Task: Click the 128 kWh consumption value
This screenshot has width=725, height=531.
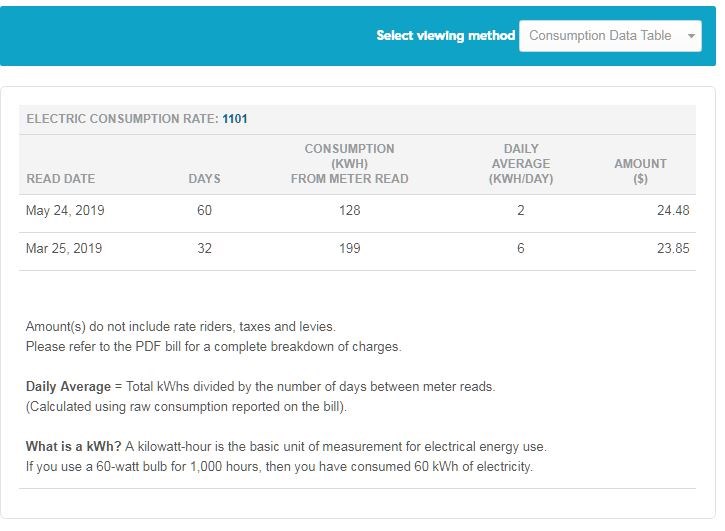Action: tap(349, 211)
